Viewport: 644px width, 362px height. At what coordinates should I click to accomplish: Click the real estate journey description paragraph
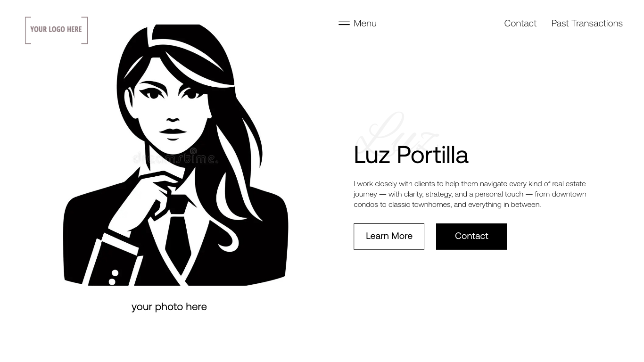point(470,194)
